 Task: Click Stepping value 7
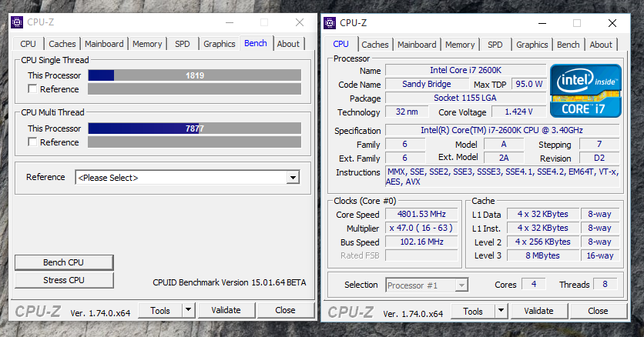pos(599,144)
